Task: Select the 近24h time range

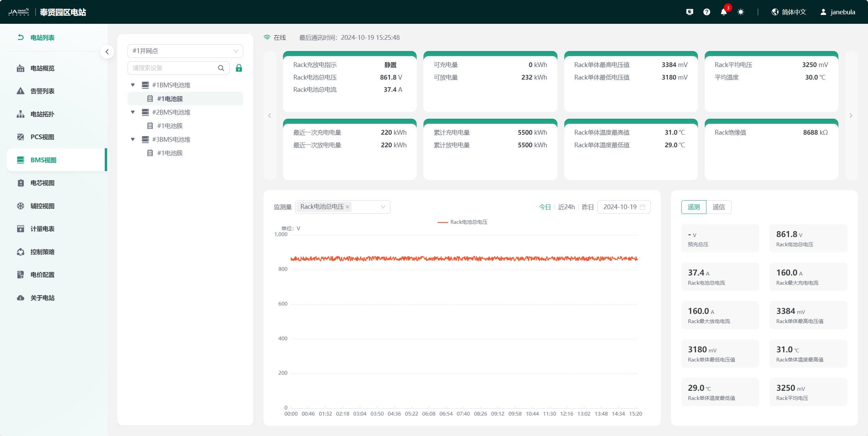Action: coord(566,207)
